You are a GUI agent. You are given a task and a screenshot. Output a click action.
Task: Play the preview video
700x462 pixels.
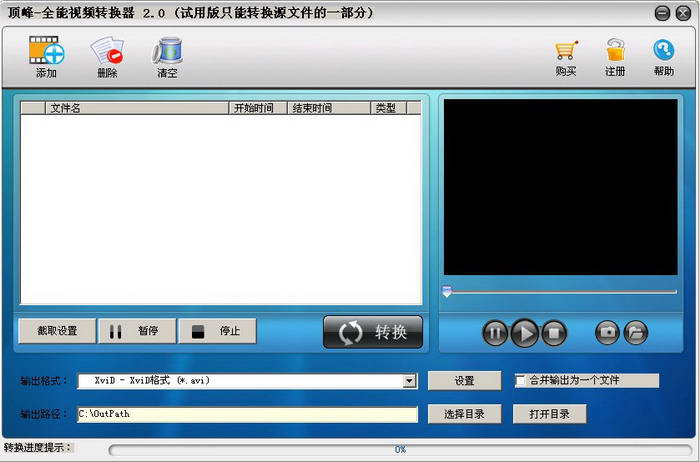(524, 333)
